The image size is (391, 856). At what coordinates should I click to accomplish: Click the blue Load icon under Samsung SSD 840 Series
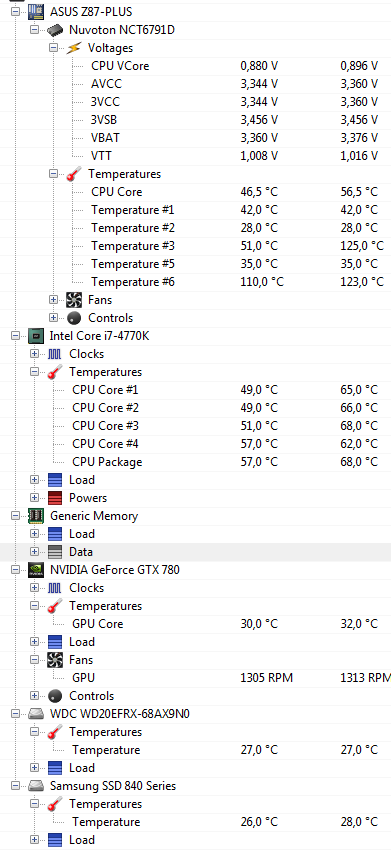pos(55,840)
